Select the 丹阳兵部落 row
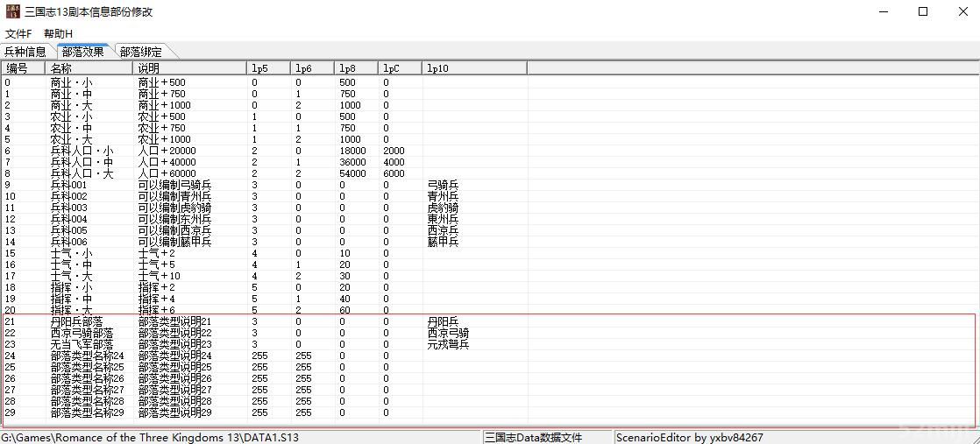 click(x=76, y=321)
